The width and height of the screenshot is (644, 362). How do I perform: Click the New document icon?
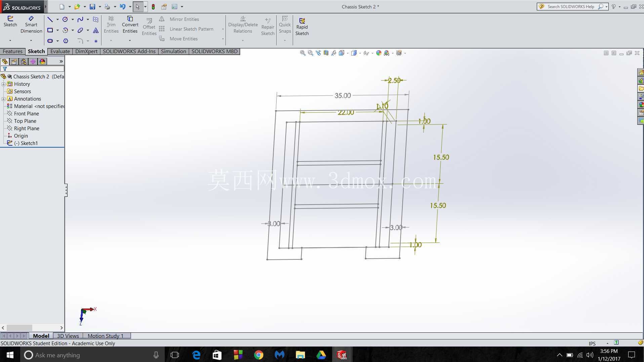click(x=62, y=6)
